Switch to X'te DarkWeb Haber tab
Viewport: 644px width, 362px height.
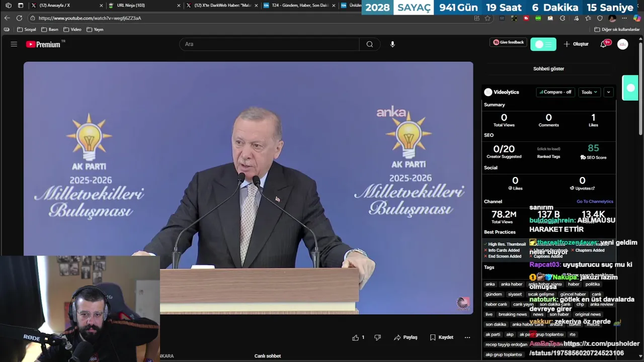[x=221, y=6]
